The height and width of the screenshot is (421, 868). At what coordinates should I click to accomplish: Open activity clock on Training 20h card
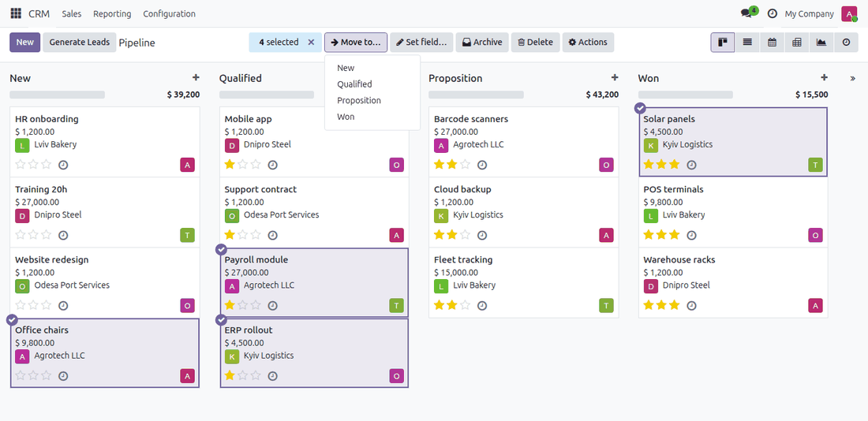click(x=63, y=235)
